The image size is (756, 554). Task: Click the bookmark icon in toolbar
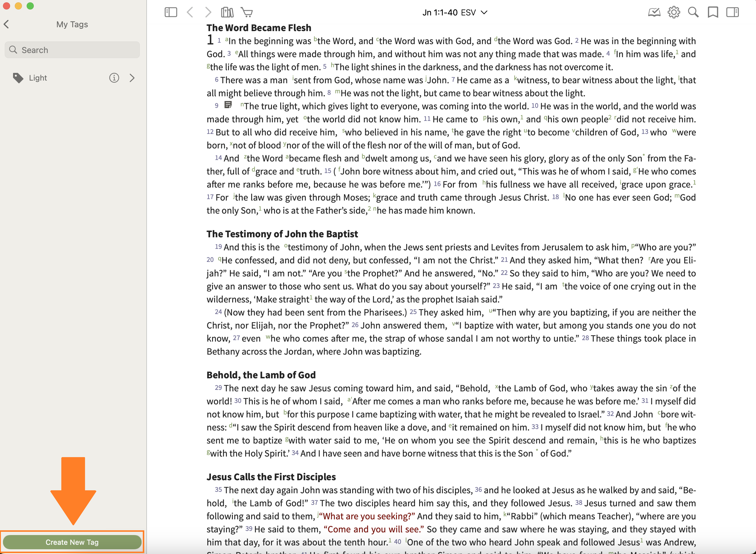pos(713,12)
